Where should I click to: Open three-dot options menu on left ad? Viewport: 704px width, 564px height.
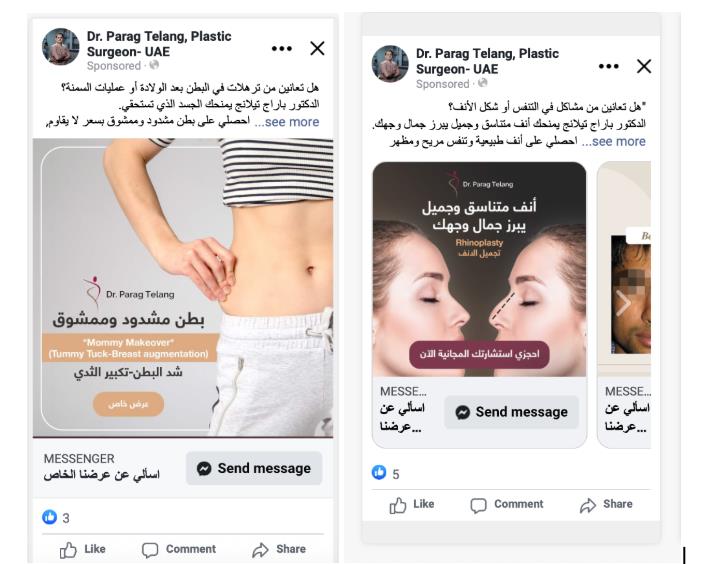pos(282,48)
